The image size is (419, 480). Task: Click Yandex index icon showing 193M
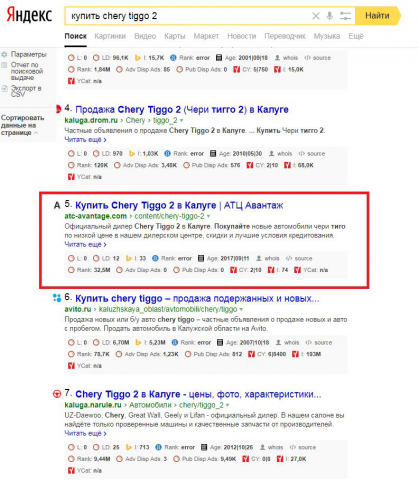pos(295,354)
